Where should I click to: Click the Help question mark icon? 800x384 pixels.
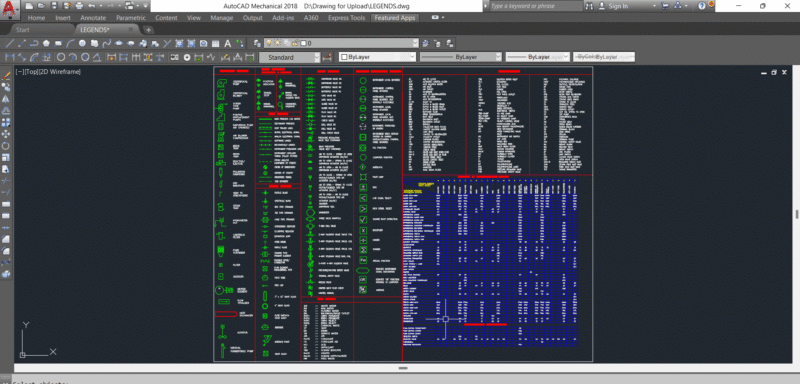(702, 6)
